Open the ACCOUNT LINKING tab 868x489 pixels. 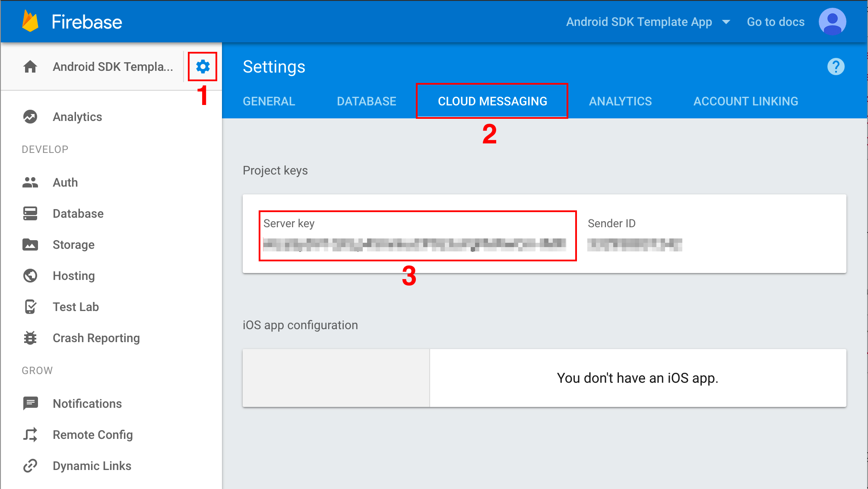click(746, 101)
